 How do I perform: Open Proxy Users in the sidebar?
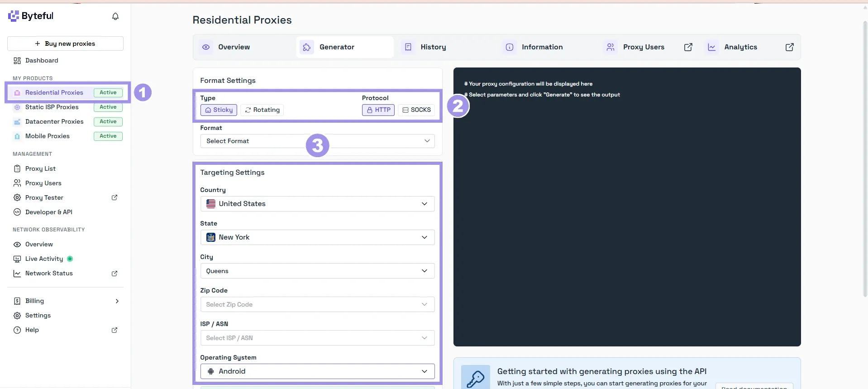(x=43, y=183)
